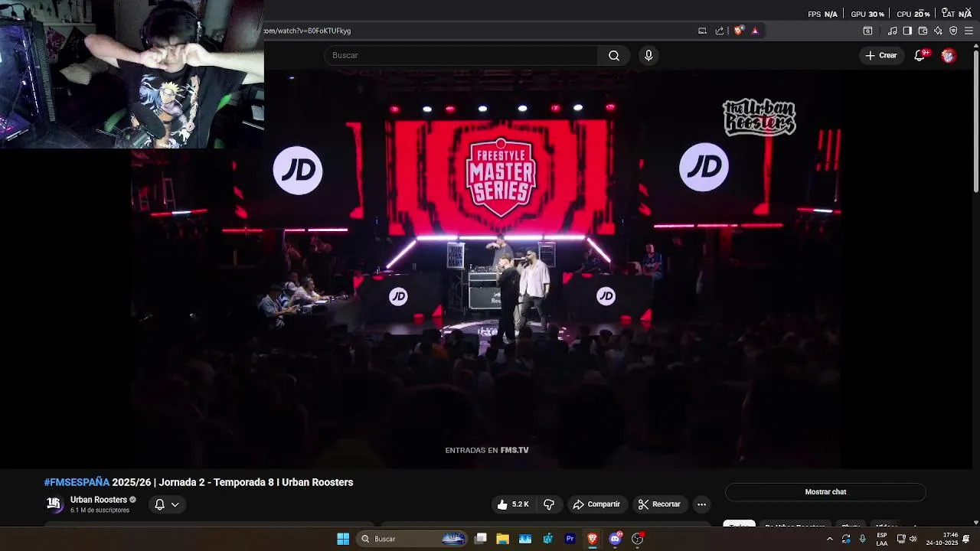Image resolution: width=980 pixels, height=551 pixels.
Task: Click the tab search icon in toolbar
Action: (867, 31)
